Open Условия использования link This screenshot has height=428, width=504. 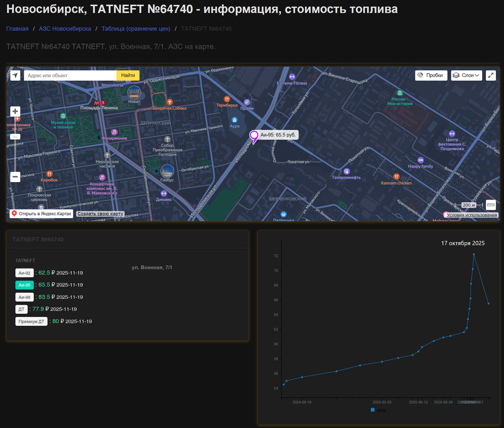472,215
